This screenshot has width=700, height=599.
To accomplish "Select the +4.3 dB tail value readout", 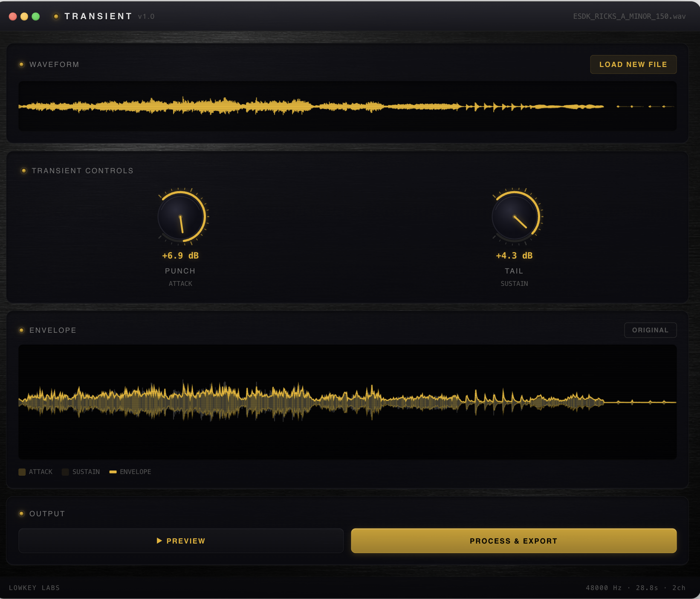I will click(x=514, y=256).
